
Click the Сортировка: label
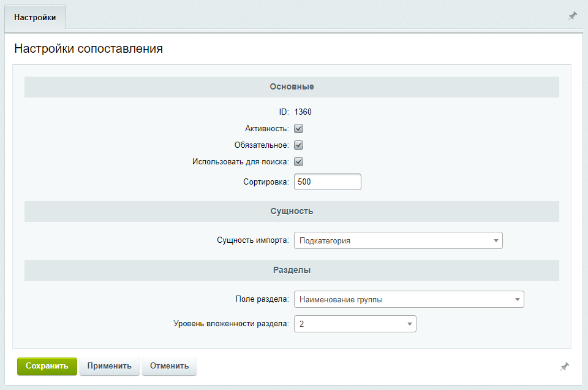click(x=266, y=182)
